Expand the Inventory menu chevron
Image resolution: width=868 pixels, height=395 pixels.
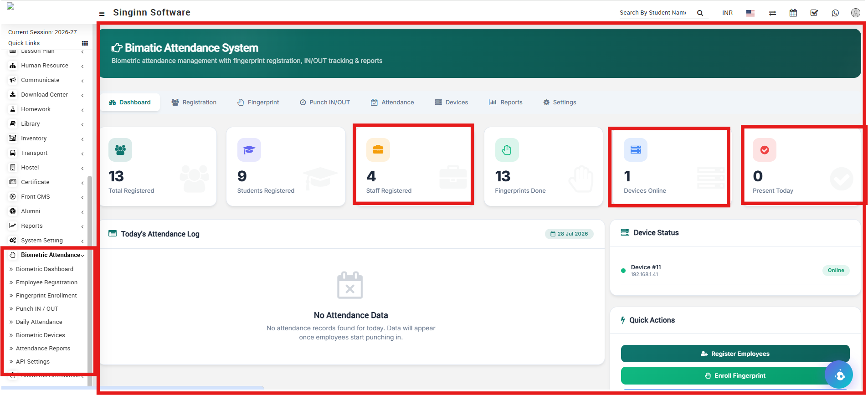click(82, 139)
